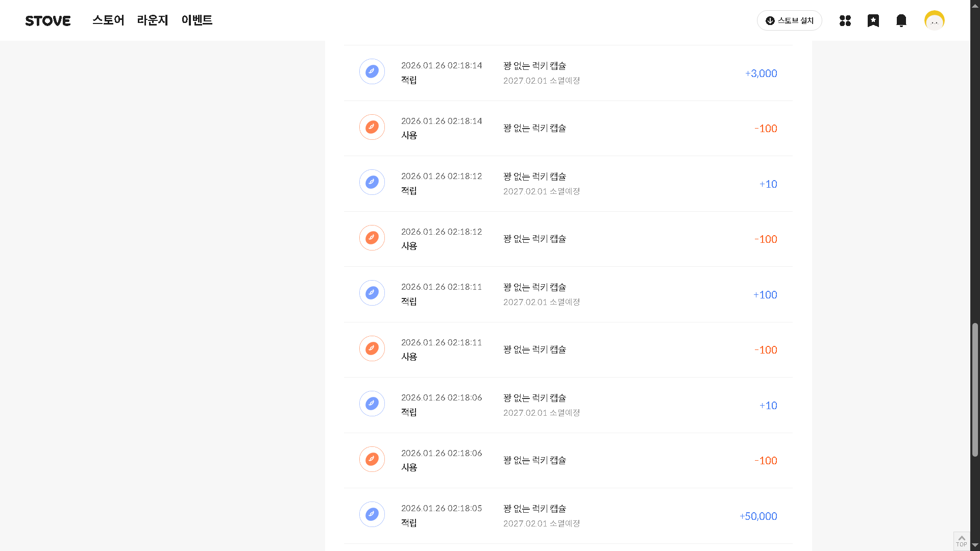Open the four-dot apps grid icon
980x551 pixels.
point(845,20)
